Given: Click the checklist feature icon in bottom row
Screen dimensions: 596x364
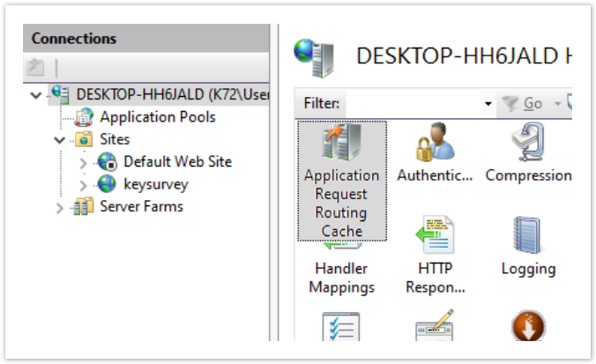Looking at the screenshot, I should point(341,331).
